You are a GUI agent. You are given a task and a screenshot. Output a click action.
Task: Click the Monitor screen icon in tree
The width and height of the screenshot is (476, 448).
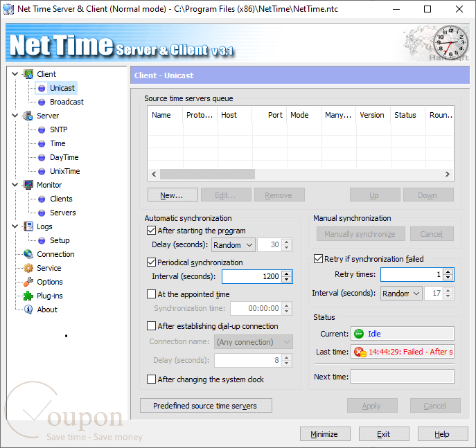(28, 185)
